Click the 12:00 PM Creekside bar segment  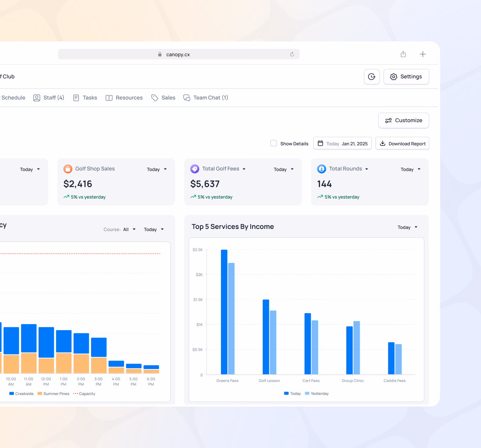coord(46,342)
